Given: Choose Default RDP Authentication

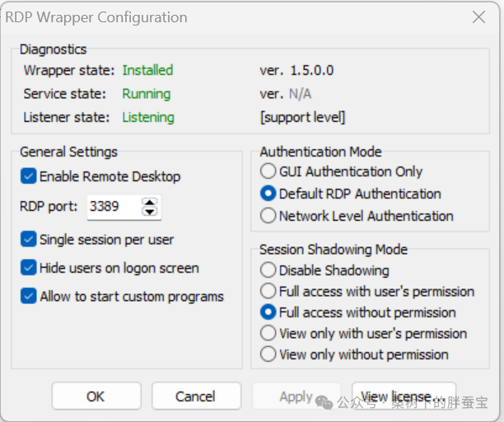Looking at the screenshot, I should tap(268, 194).
